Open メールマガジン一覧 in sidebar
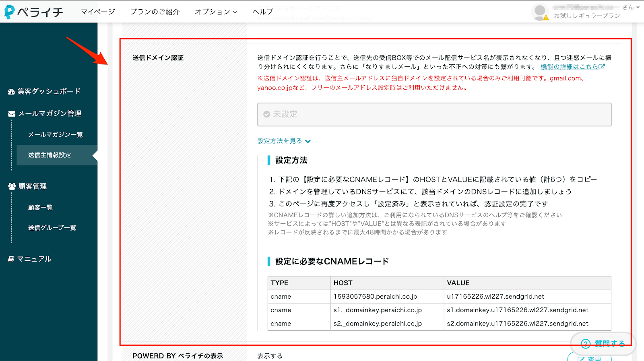Image resolution: width=644 pixels, height=361 pixels. (55, 134)
